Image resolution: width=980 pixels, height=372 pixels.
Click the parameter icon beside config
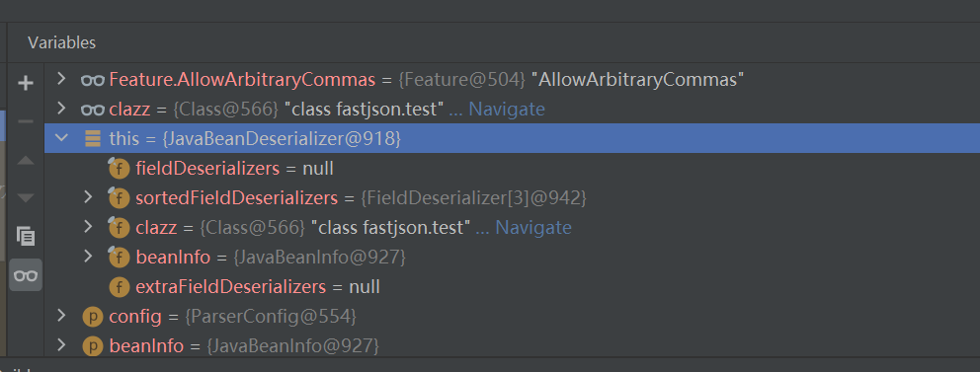[93, 317]
